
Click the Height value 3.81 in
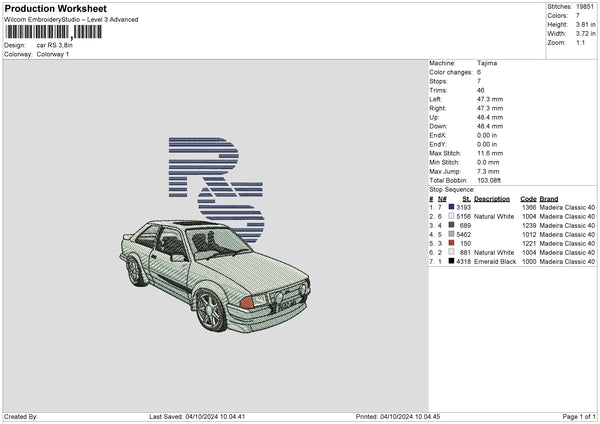pos(585,24)
